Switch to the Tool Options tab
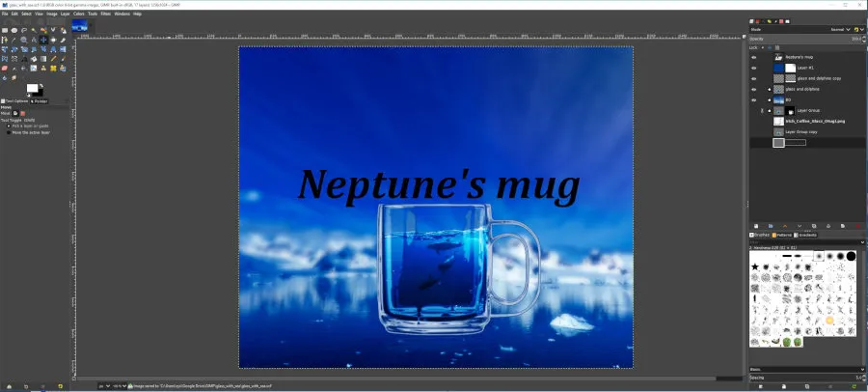 pos(14,101)
